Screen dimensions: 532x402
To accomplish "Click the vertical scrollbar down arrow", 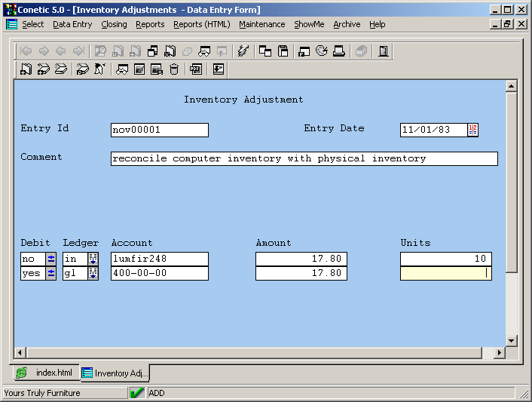I will [x=511, y=341].
